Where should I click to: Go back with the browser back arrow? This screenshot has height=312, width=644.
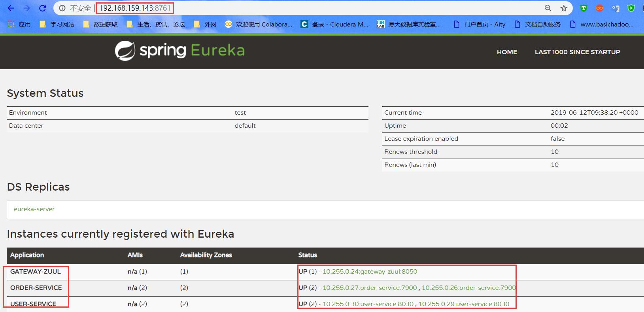(x=11, y=8)
